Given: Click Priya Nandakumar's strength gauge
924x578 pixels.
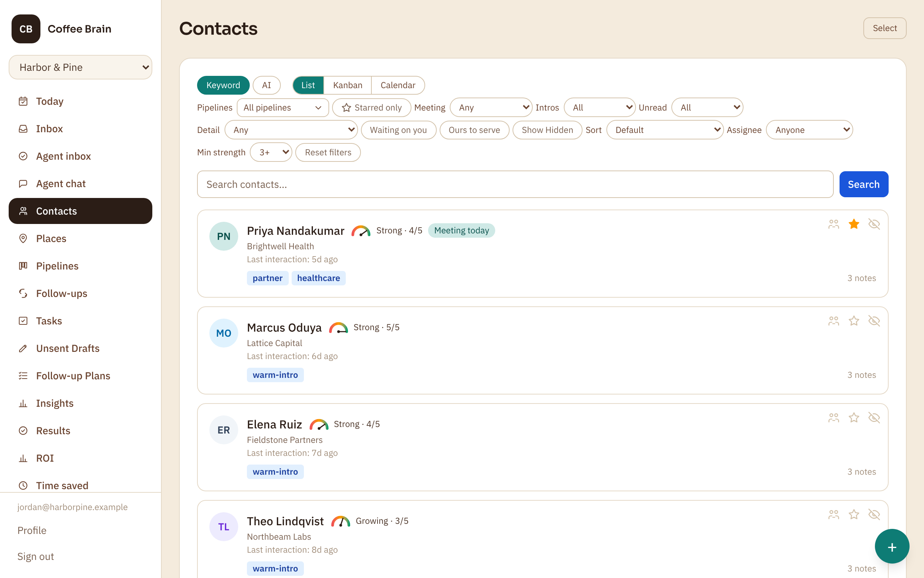Looking at the screenshot, I should coord(361,231).
